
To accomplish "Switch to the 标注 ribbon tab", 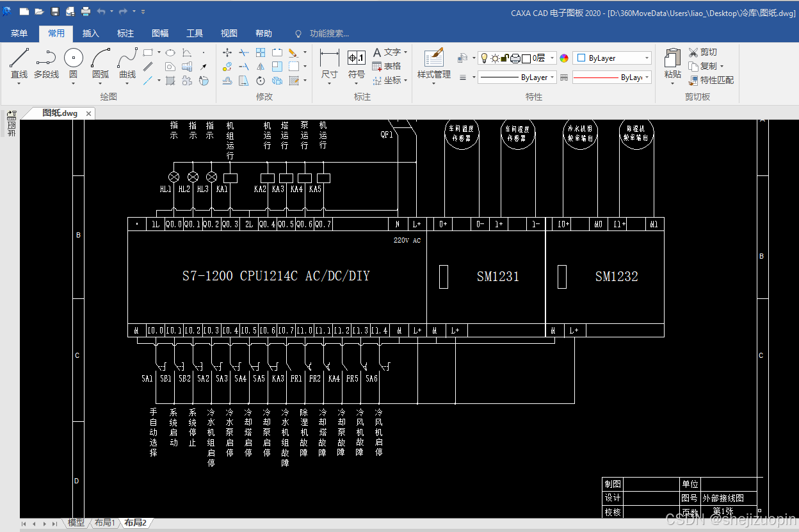I will coord(125,33).
